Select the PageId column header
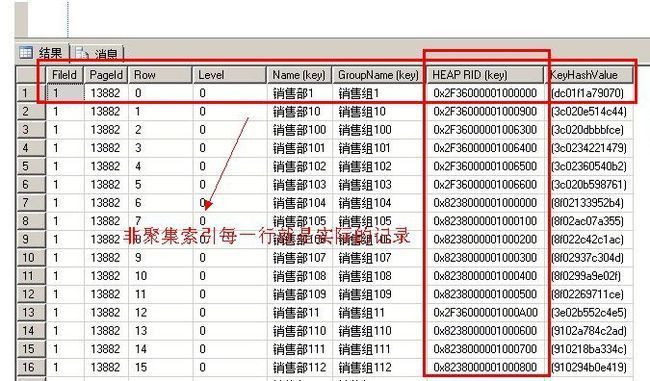The height and width of the screenshot is (381, 650). (106, 75)
